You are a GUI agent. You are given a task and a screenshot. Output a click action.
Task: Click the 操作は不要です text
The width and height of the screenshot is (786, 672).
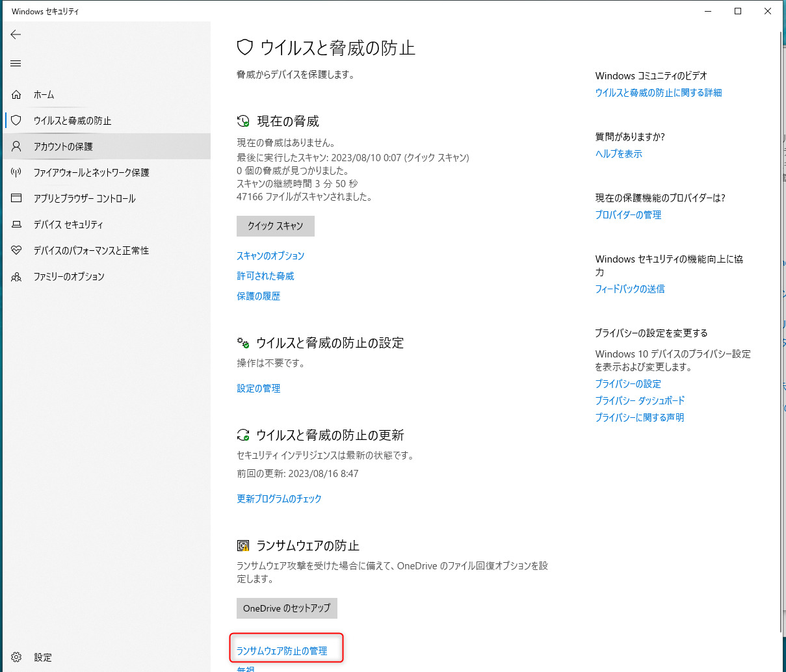[x=271, y=363]
